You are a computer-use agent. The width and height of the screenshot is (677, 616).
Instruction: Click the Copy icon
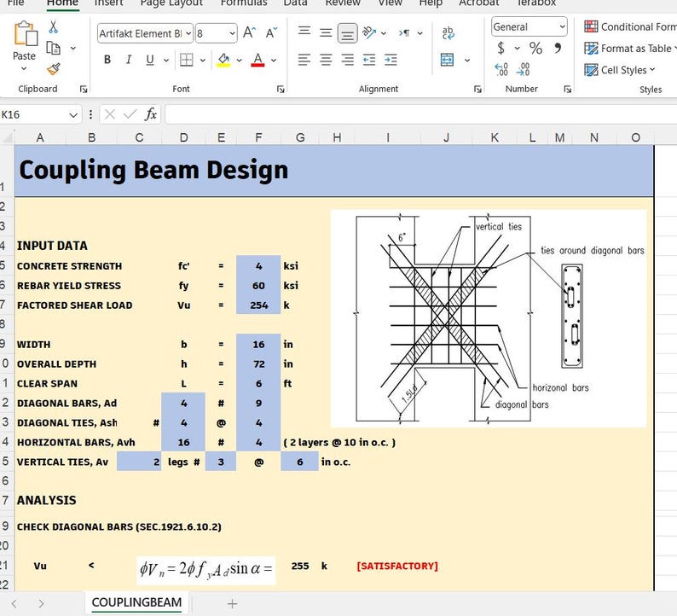53,48
